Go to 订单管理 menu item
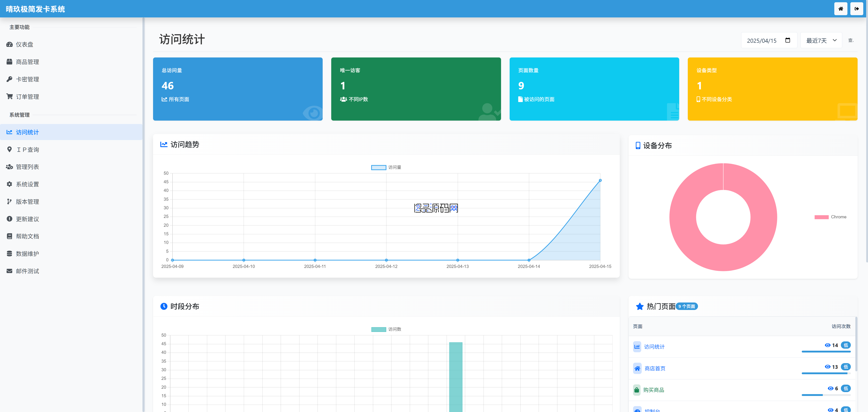 pyautogui.click(x=71, y=96)
